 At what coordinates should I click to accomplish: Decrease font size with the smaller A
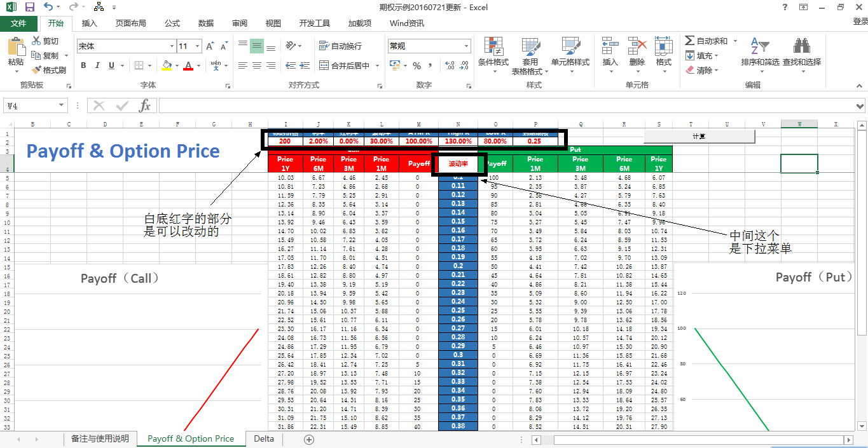(x=224, y=46)
